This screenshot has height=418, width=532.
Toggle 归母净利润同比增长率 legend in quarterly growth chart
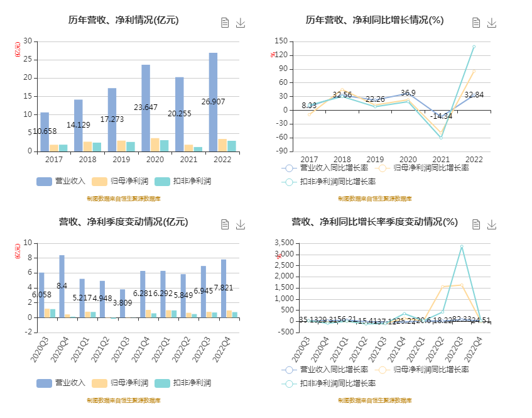coord(432,370)
